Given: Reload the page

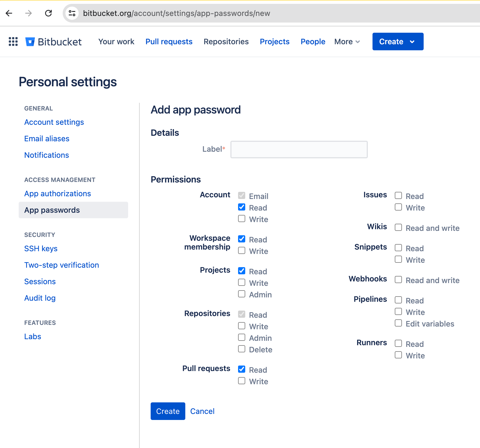Looking at the screenshot, I should [49, 13].
